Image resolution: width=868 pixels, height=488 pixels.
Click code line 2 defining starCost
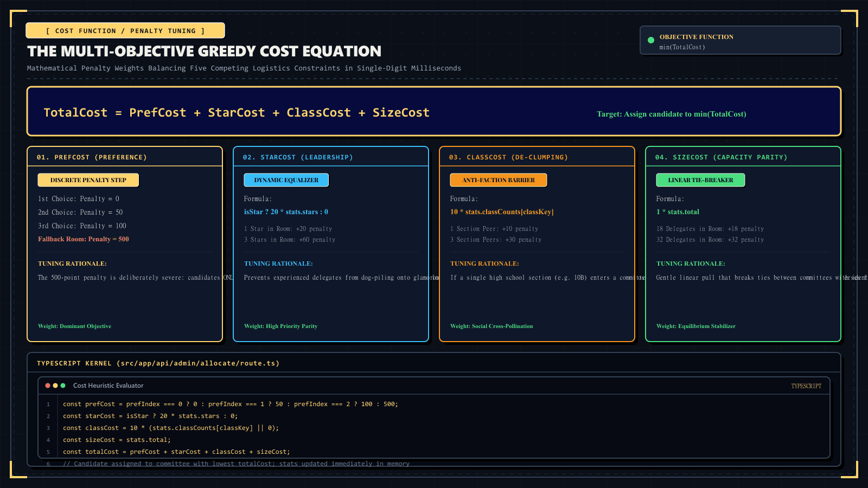coord(150,416)
